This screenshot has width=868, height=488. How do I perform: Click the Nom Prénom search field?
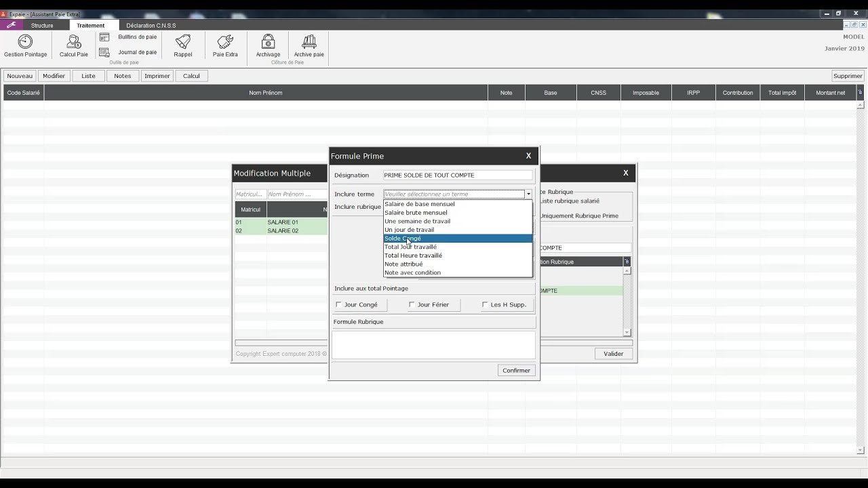coord(298,195)
